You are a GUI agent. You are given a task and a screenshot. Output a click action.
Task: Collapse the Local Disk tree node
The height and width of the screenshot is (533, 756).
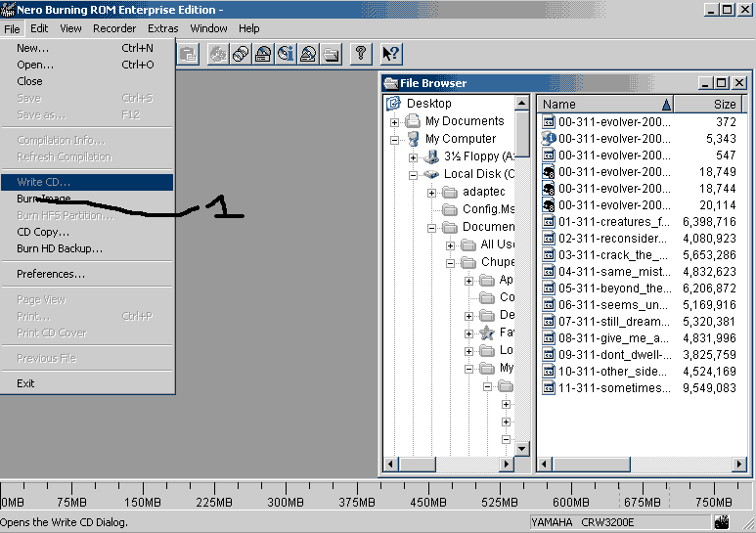(x=413, y=175)
